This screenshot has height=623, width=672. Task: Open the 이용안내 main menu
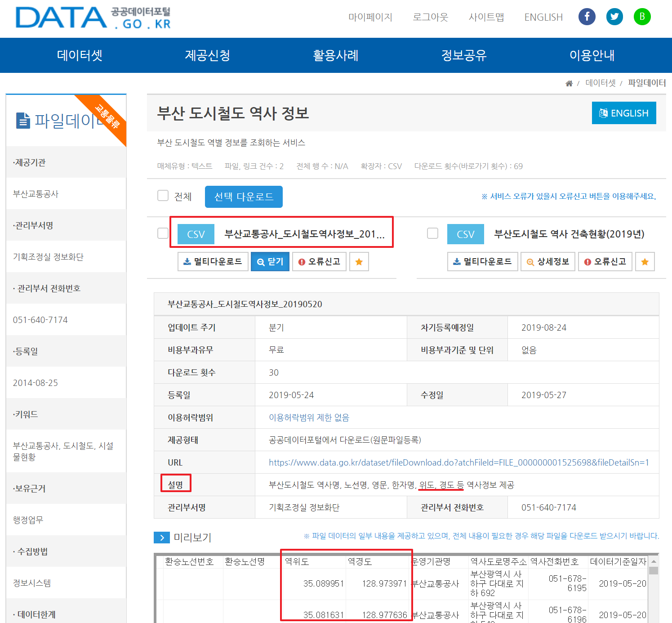click(x=592, y=55)
